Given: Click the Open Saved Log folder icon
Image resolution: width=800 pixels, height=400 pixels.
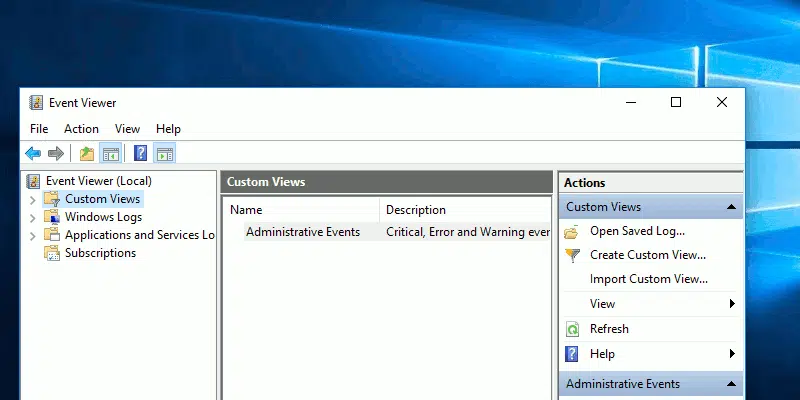Looking at the screenshot, I should [x=572, y=231].
